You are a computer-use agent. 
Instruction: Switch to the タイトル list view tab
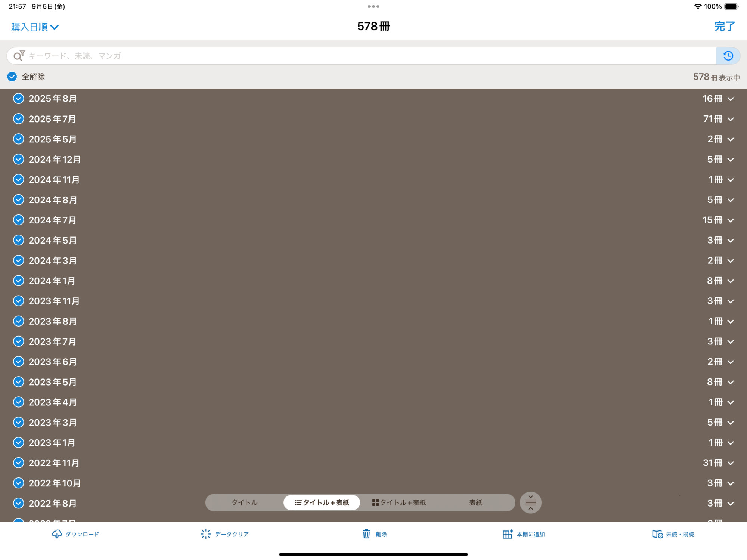[x=245, y=502]
